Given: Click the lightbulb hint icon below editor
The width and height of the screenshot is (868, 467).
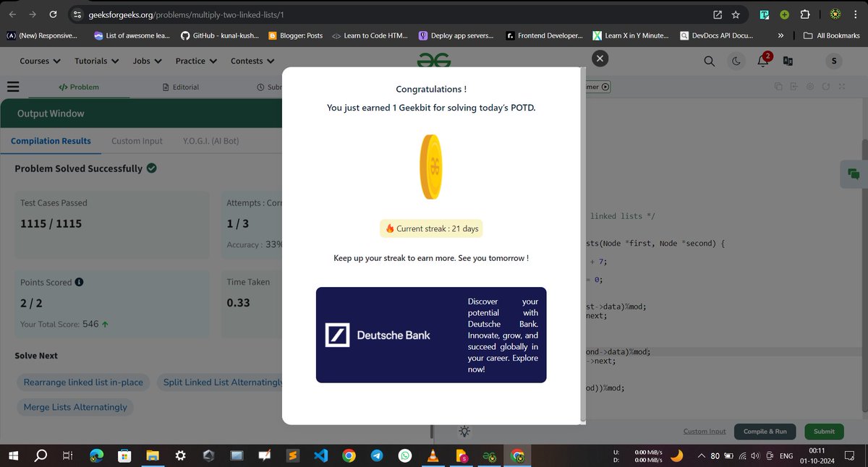Looking at the screenshot, I should coord(464,431).
